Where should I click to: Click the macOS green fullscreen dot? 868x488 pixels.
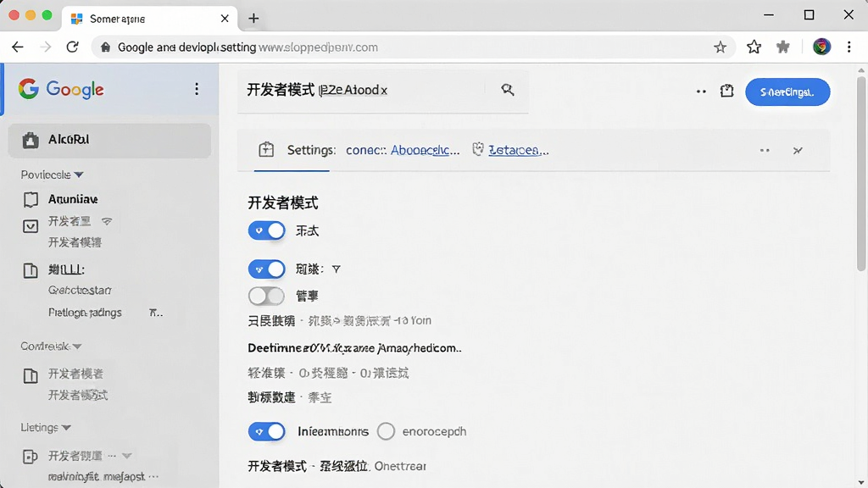click(x=47, y=15)
